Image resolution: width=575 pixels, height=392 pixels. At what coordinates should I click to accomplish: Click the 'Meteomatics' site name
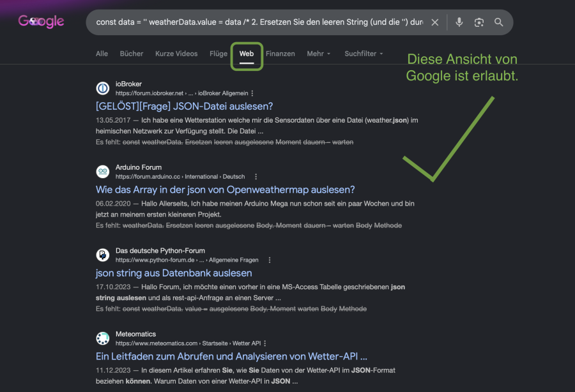(135, 334)
